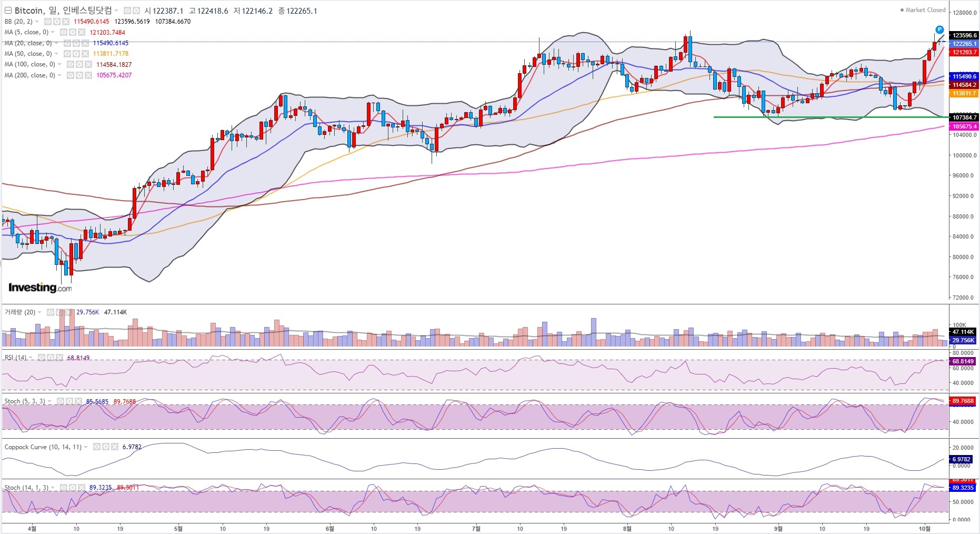
Task: Click the 122265.1 last price label
Action: point(964,44)
